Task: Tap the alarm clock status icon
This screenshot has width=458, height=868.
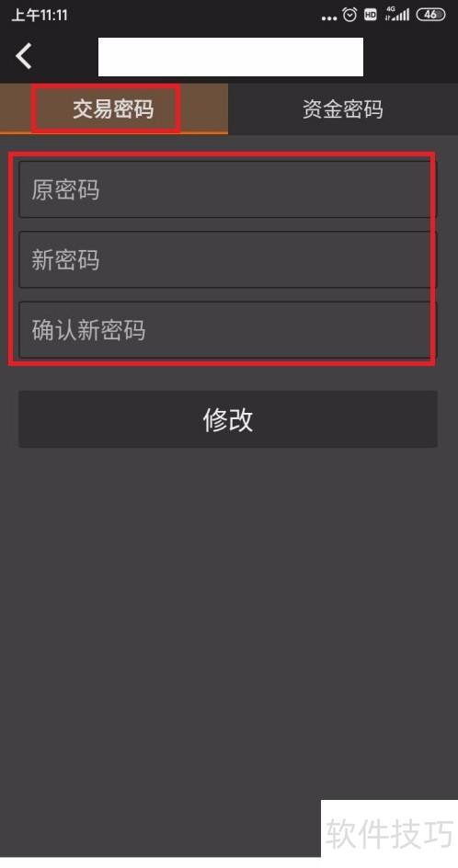Action: 349,15
